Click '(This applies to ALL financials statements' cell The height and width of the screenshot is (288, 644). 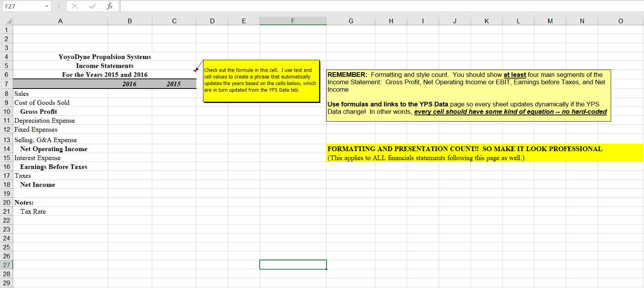pos(485,158)
